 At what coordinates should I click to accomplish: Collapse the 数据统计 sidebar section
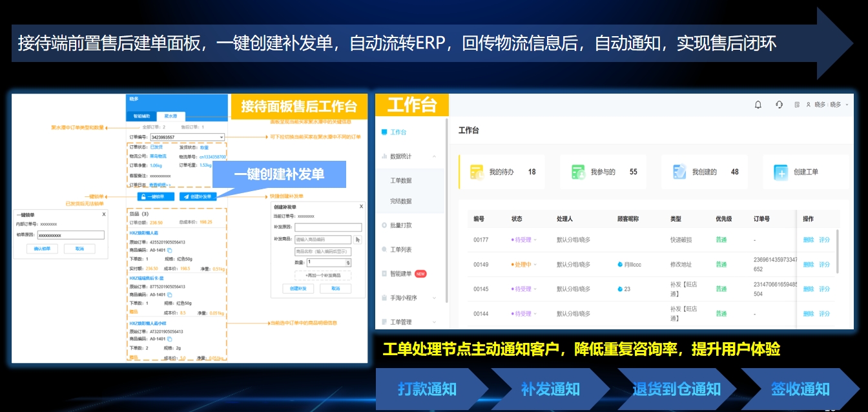tap(433, 156)
